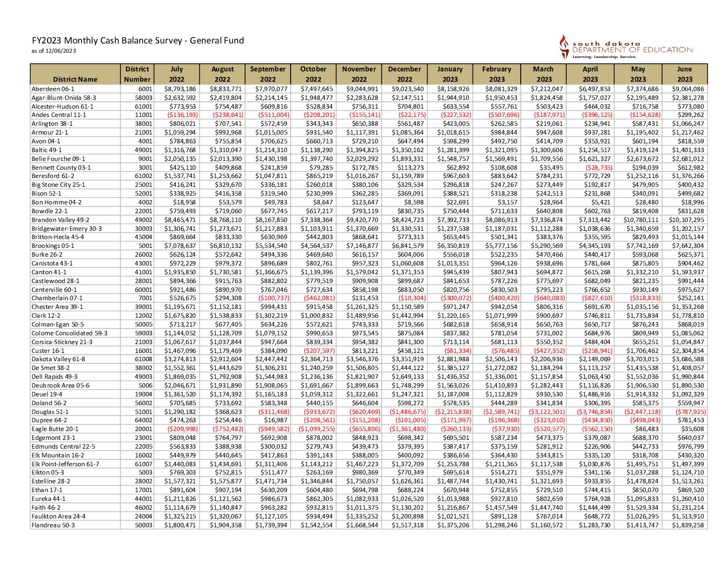Select the Aberdeen 06-1 district name cell
The width and height of the screenshot is (728, 563).
tap(53, 88)
